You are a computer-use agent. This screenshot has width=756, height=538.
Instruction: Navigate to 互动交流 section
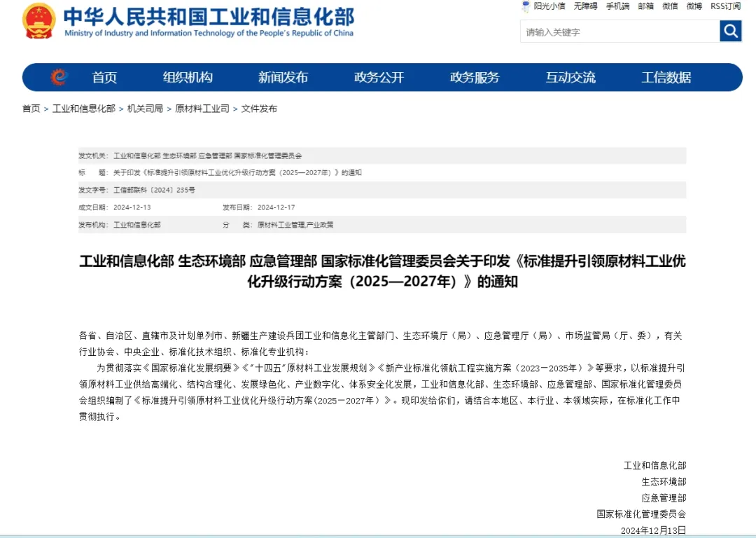[570, 78]
